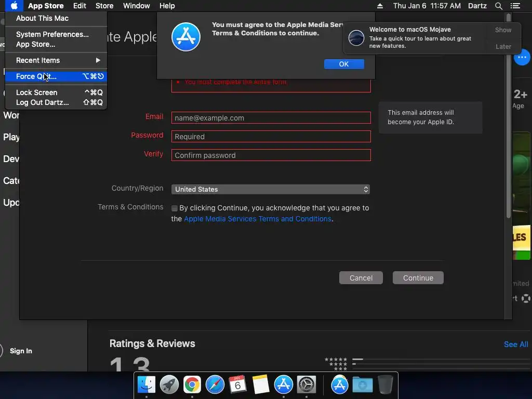Click the Password input field
Viewport: 532px width, 399px height.
(271, 137)
